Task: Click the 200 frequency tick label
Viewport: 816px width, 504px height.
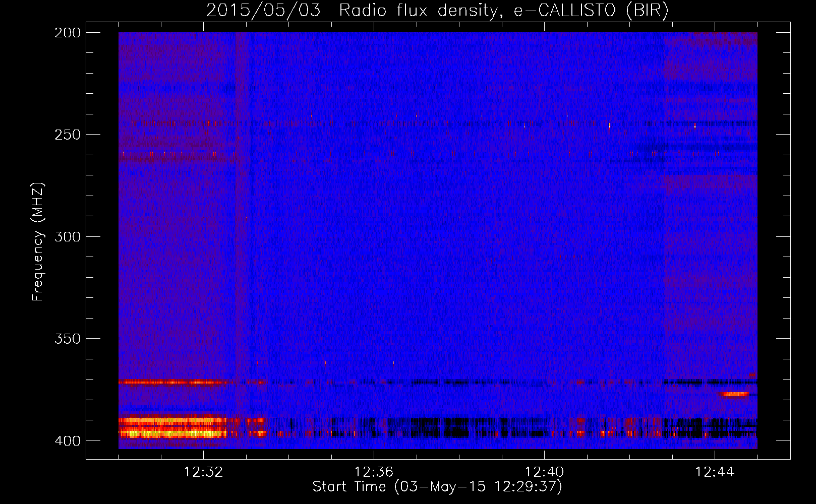Action: tap(68, 33)
